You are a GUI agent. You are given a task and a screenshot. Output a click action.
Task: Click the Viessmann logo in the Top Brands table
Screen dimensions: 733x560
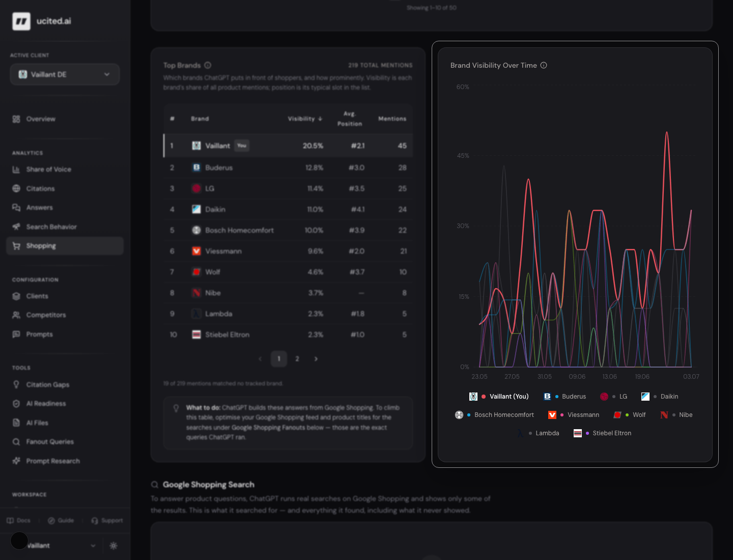click(196, 251)
